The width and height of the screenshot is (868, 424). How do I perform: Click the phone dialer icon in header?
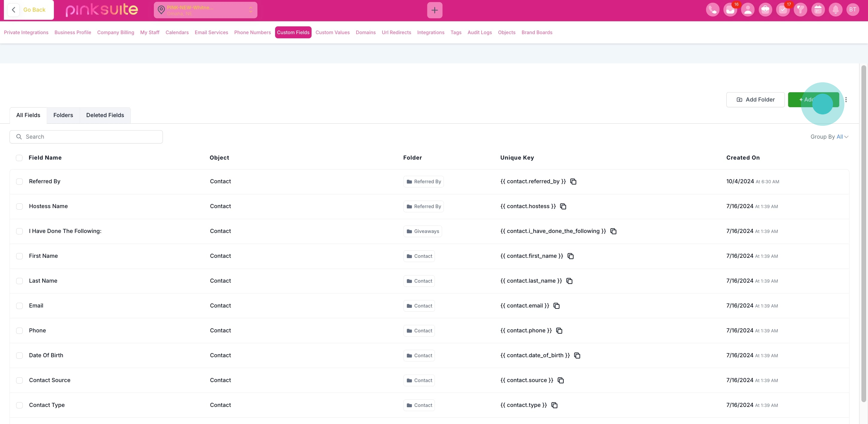click(712, 10)
